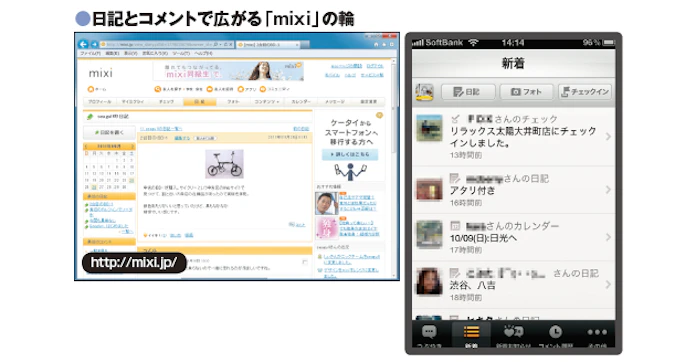
Task: Toggle the checkbox beside the comment
Action: click(x=305, y=262)
